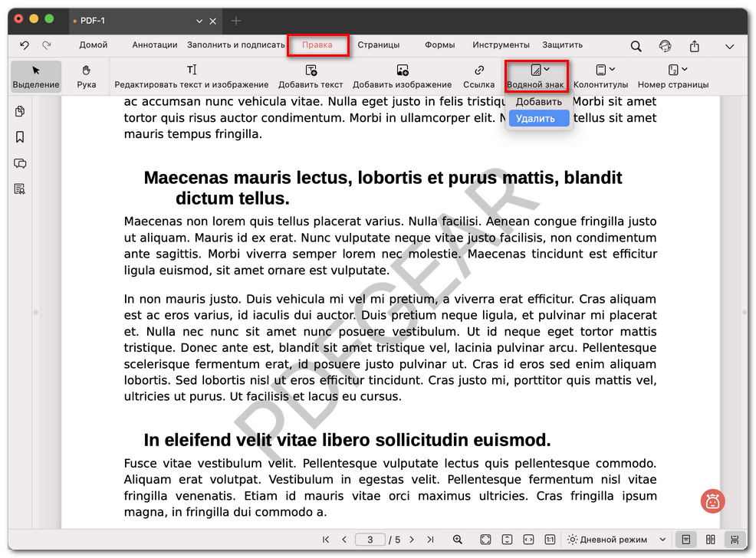Open the comments panel in sidebar
Image resolution: width=756 pixels, height=558 pixels.
coord(20,163)
